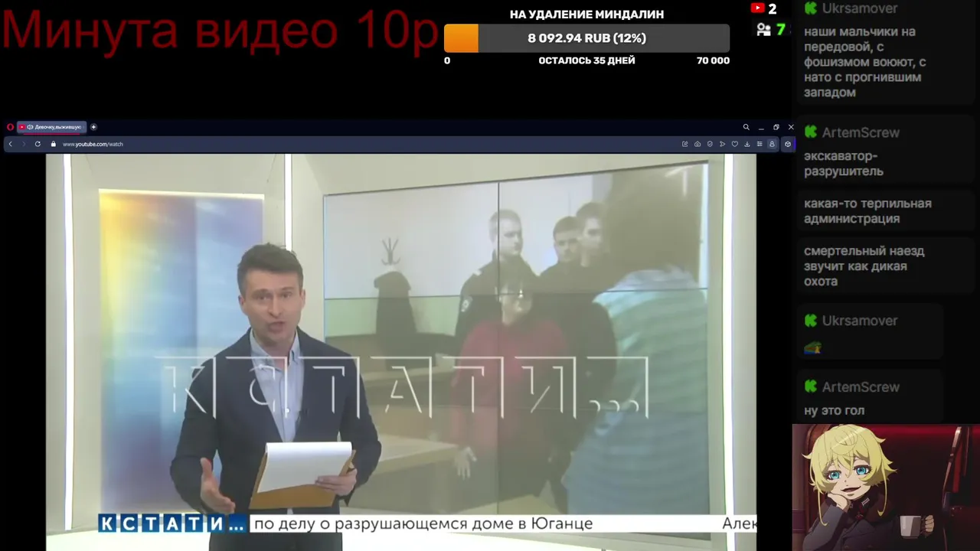Open the upper ArtemScrew chat username
Screen dimensions: 980x551
(x=861, y=132)
